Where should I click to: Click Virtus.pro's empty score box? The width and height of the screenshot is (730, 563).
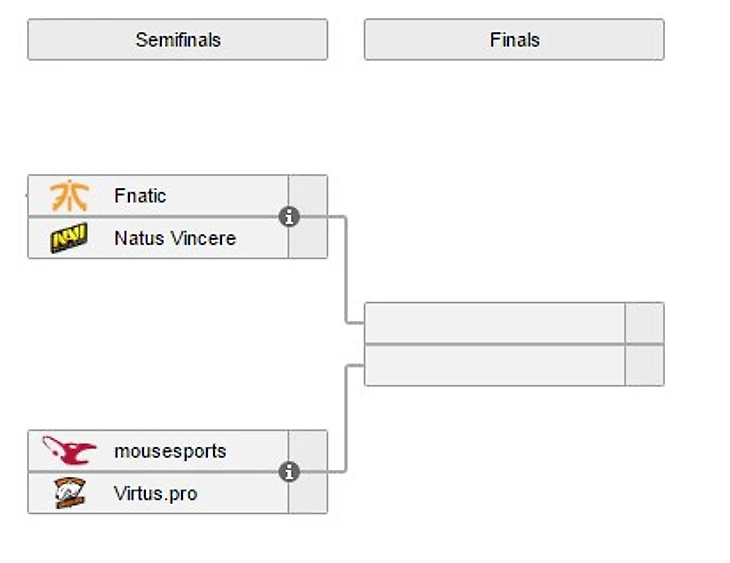click(x=308, y=496)
